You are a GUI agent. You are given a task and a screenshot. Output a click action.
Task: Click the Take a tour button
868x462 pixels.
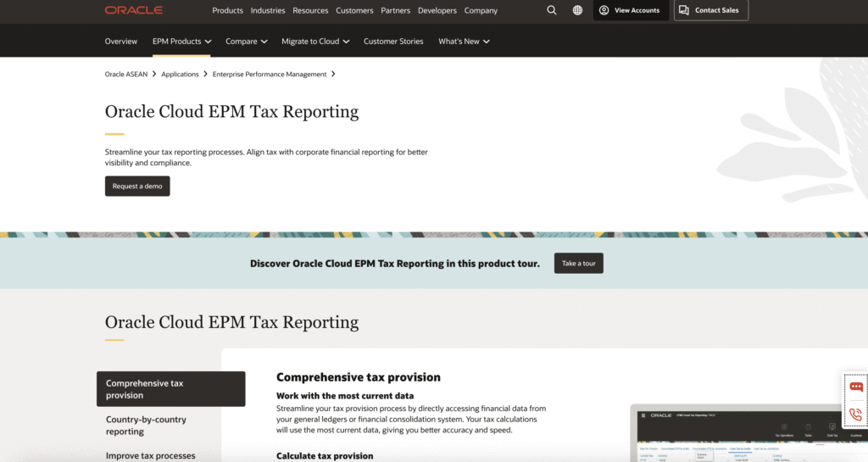(x=578, y=264)
